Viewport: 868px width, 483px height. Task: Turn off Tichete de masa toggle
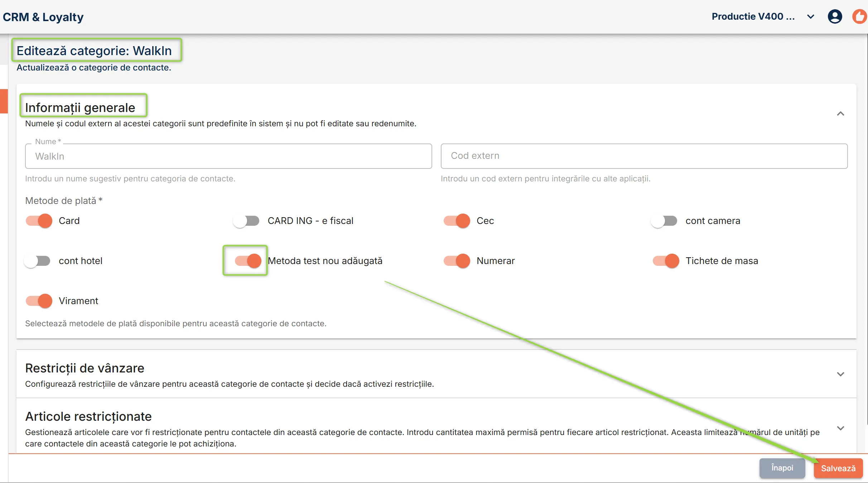tap(666, 261)
